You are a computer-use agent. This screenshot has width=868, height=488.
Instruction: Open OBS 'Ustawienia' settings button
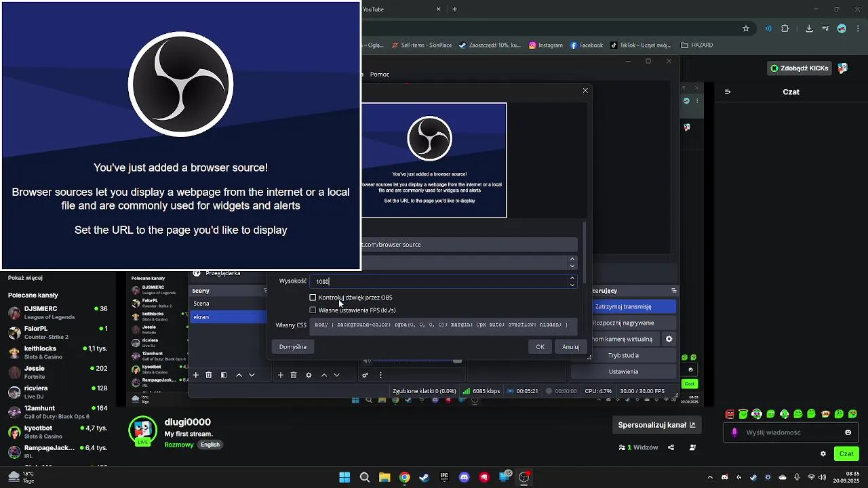(x=623, y=372)
